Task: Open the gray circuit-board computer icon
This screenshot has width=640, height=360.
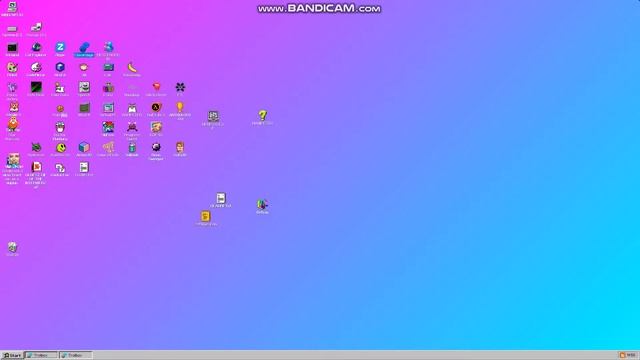Action: pyautogui.click(x=213, y=116)
